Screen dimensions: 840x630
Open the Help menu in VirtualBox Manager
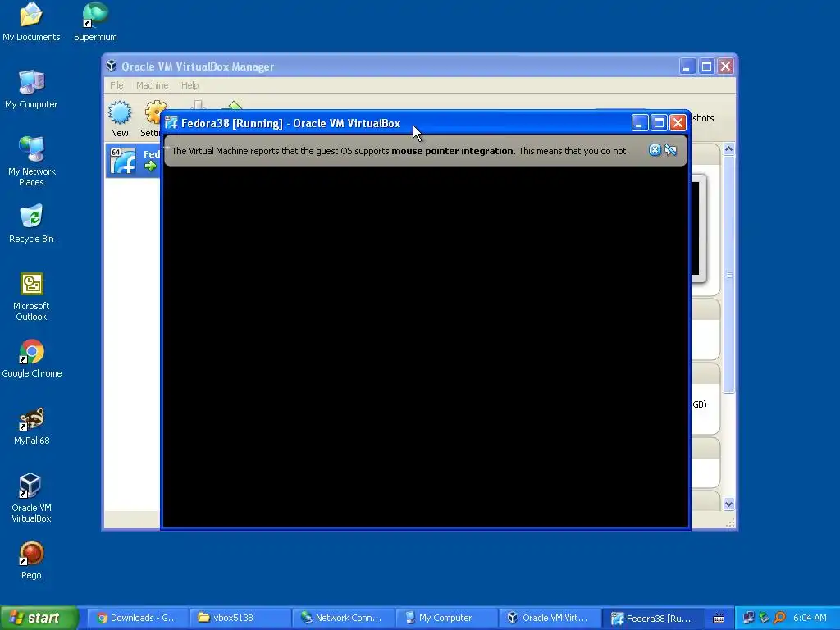click(x=189, y=85)
